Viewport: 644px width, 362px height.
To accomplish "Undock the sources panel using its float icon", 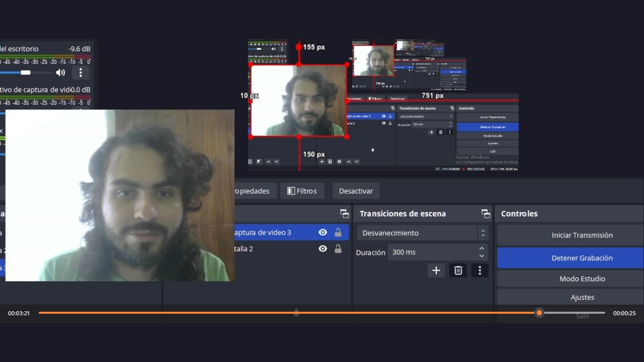I will click(344, 214).
